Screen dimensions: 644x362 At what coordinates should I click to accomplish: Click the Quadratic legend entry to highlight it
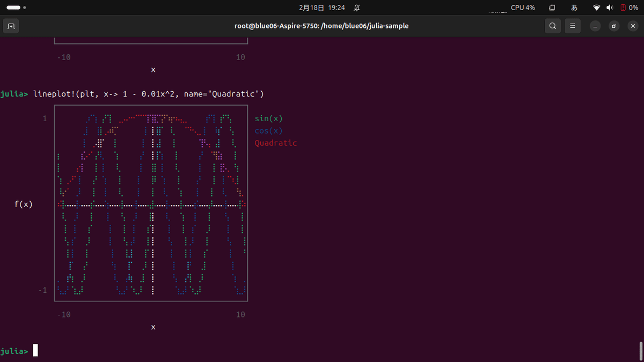click(x=276, y=143)
